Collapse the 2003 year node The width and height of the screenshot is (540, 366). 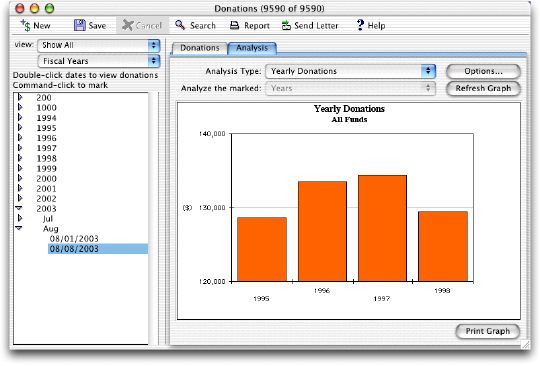19,208
